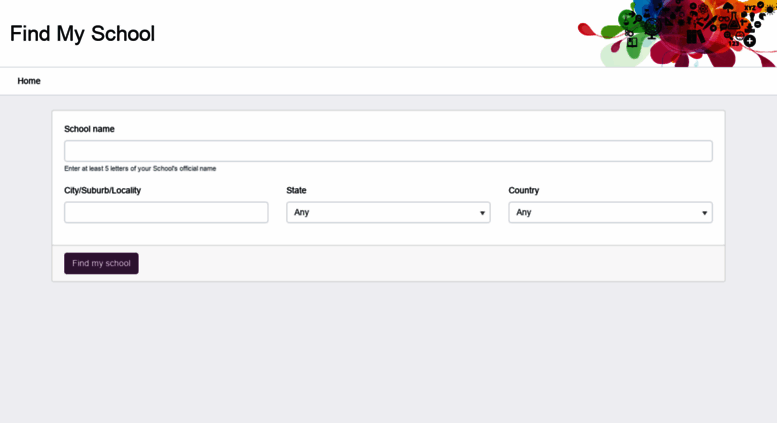Go to the Home menu item
The height and width of the screenshot is (423, 777).
coord(29,81)
